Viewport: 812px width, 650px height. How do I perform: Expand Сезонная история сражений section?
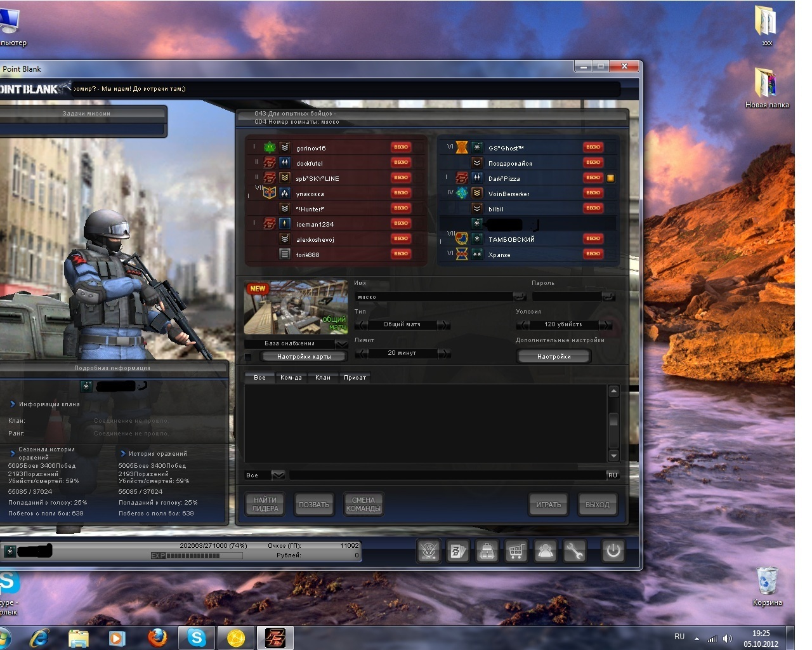(x=12, y=453)
